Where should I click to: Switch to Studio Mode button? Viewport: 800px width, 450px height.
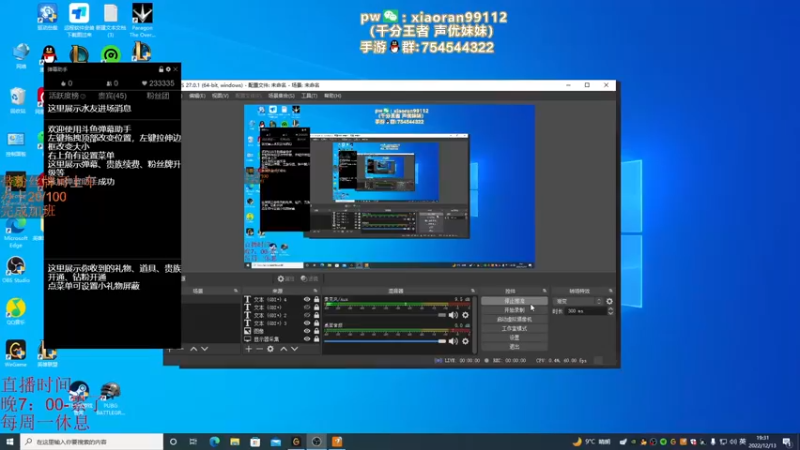pyautogui.click(x=514, y=329)
